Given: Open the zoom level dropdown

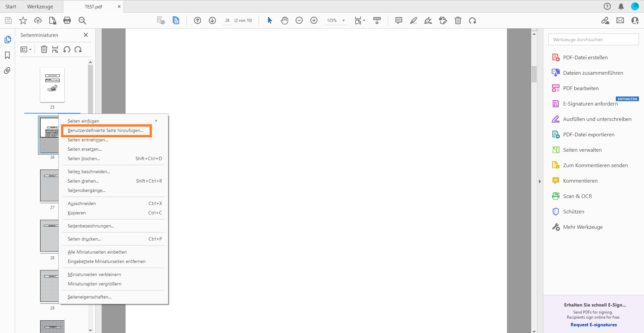Looking at the screenshot, I should click(x=343, y=20).
